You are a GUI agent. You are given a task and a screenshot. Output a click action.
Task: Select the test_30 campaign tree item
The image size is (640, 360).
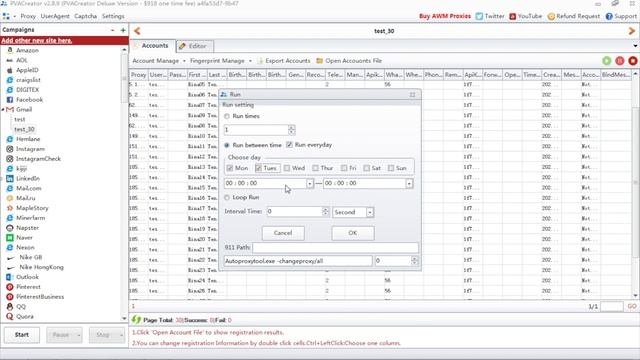point(24,129)
